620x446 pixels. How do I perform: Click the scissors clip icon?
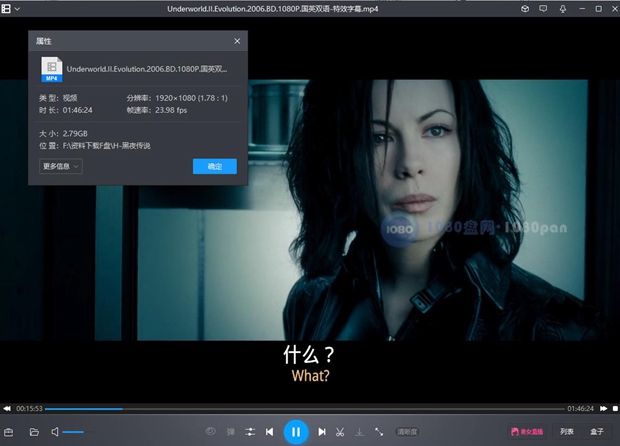(340, 432)
